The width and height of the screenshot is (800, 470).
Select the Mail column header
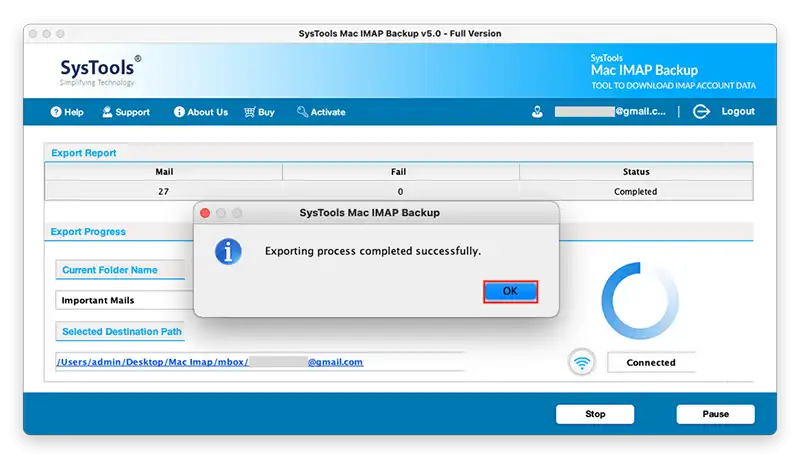pos(164,172)
